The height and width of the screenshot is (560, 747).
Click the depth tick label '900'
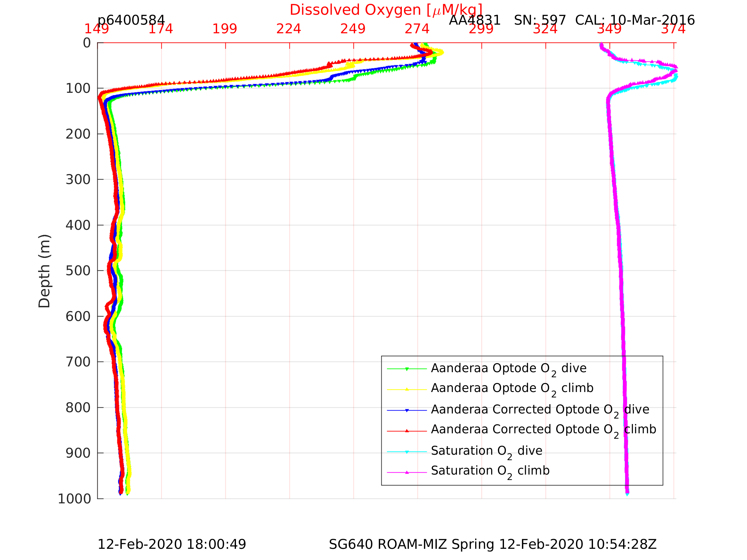(78, 453)
